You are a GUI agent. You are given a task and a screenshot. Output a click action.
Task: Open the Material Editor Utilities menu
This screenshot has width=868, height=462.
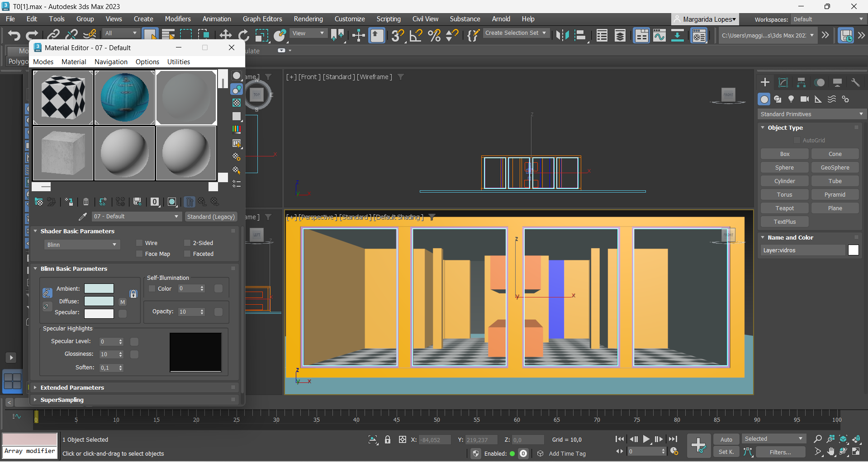(178, 62)
